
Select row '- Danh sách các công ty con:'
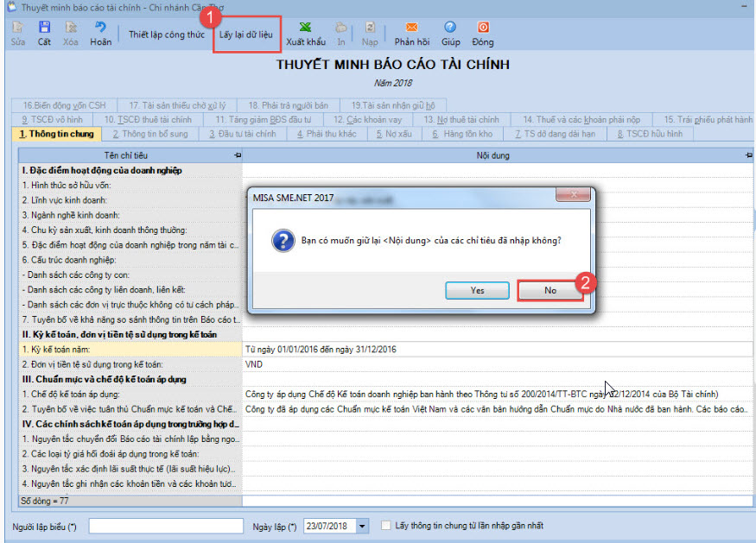click(x=130, y=275)
